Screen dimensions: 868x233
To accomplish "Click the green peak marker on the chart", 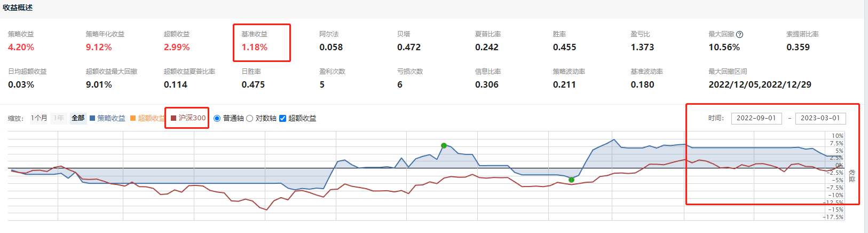I will point(444,145).
